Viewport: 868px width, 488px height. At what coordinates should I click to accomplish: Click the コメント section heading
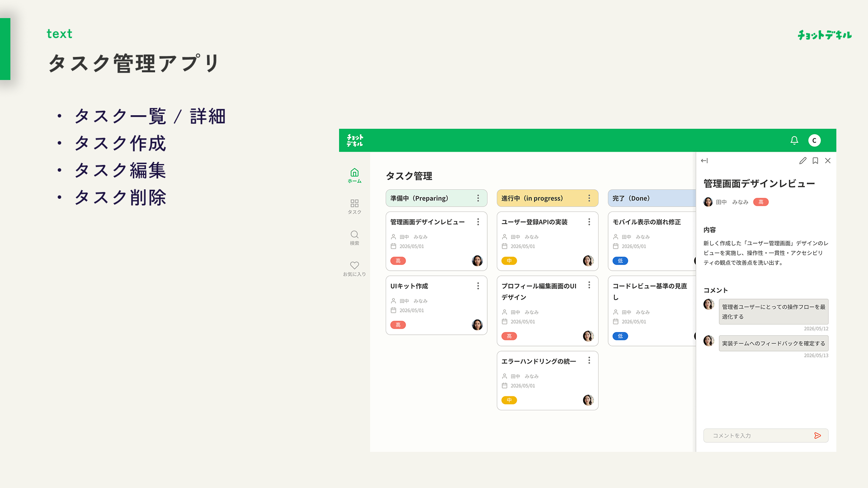715,290
